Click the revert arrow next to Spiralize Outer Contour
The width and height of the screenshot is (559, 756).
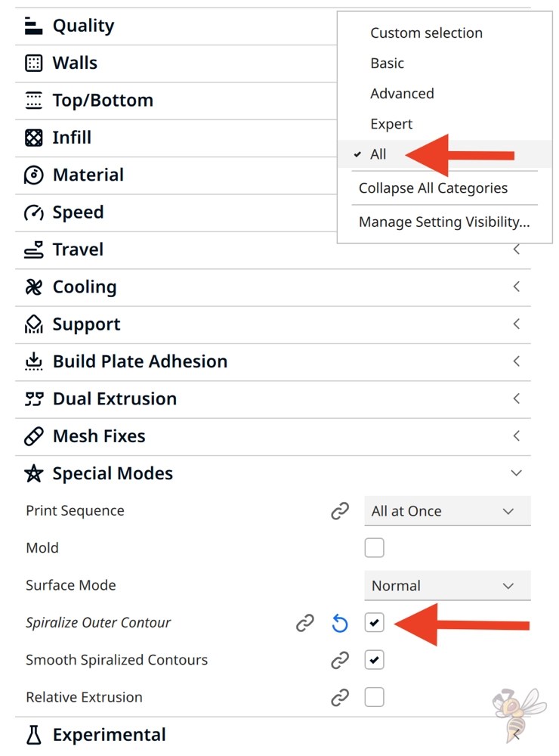340,622
